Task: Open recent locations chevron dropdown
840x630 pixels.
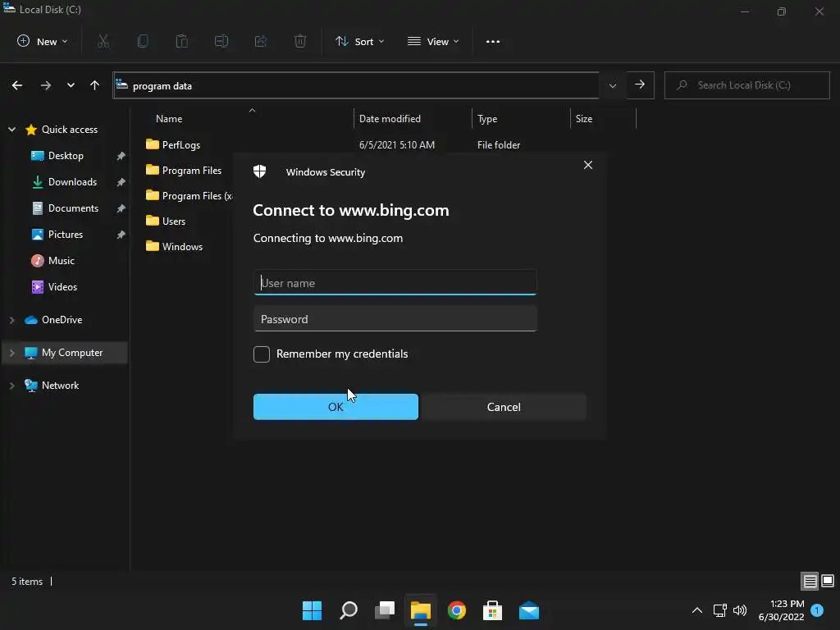Action: pyautogui.click(x=71, y=85)
